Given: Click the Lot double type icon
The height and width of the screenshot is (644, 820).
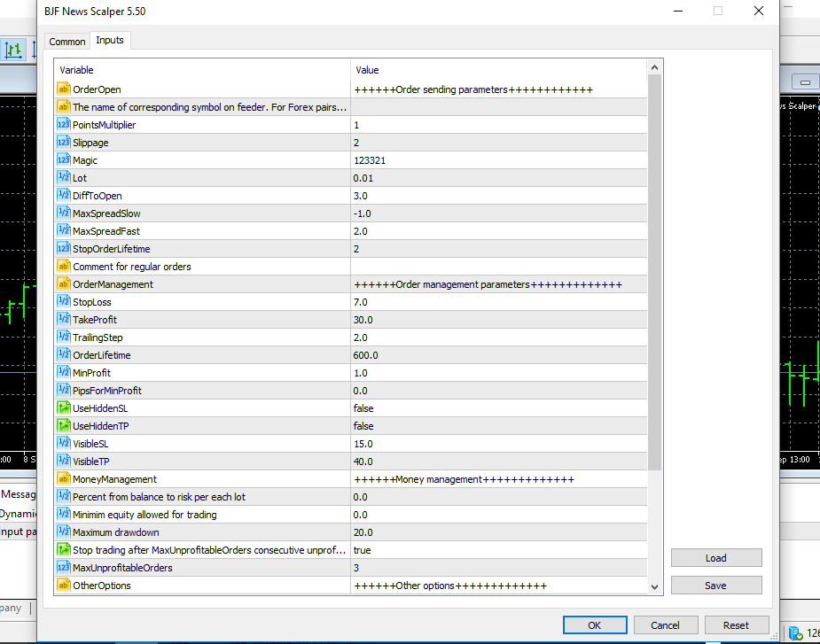Looking at the screenshot, I should 63,178.
